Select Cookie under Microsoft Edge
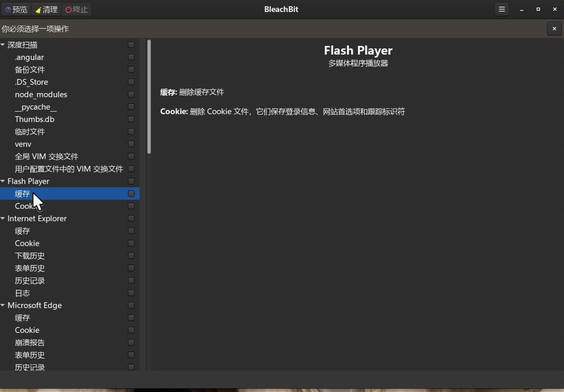 (x=70, y=330)
